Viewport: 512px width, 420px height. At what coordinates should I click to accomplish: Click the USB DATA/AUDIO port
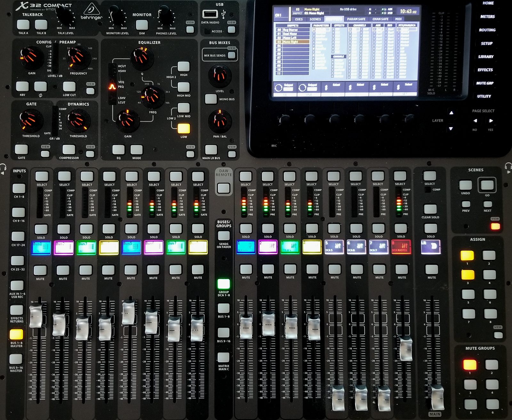(210, 14)
